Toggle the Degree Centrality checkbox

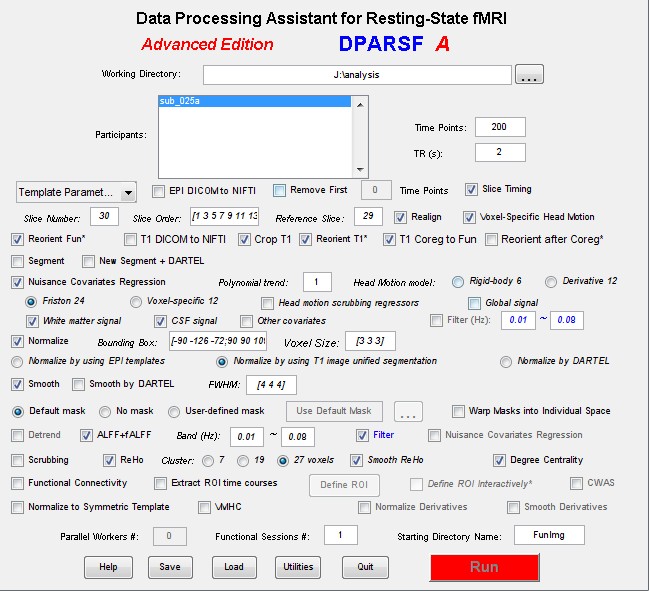[x=499, y=460]
